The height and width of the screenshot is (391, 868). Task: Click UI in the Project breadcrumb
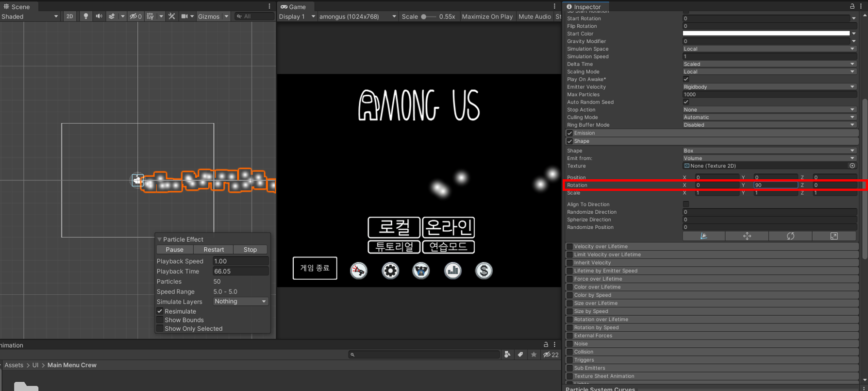click(35, 365)
